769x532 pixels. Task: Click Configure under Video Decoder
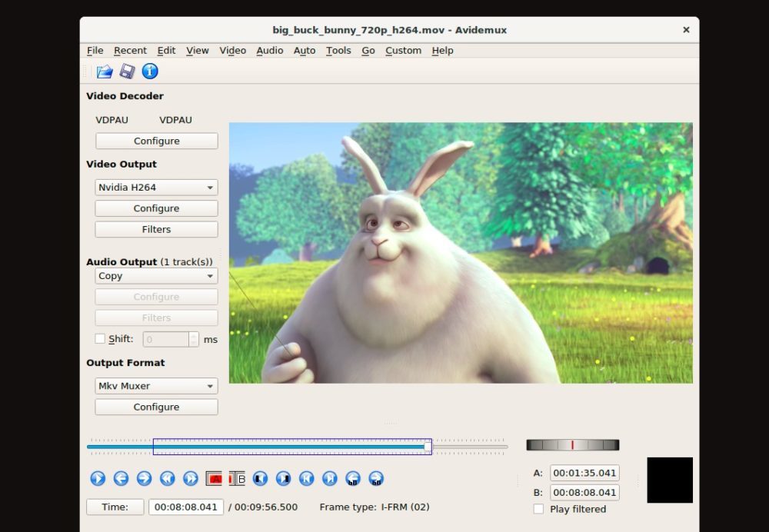[x=156, y=141]
